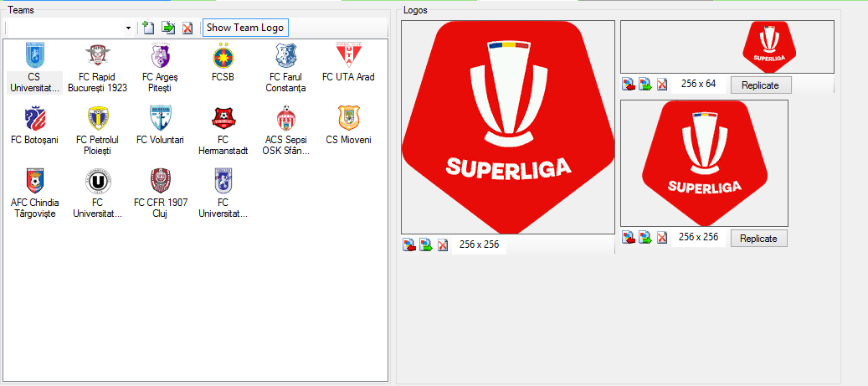Select the FC Petrolul Ploiești team

[97, 131]
